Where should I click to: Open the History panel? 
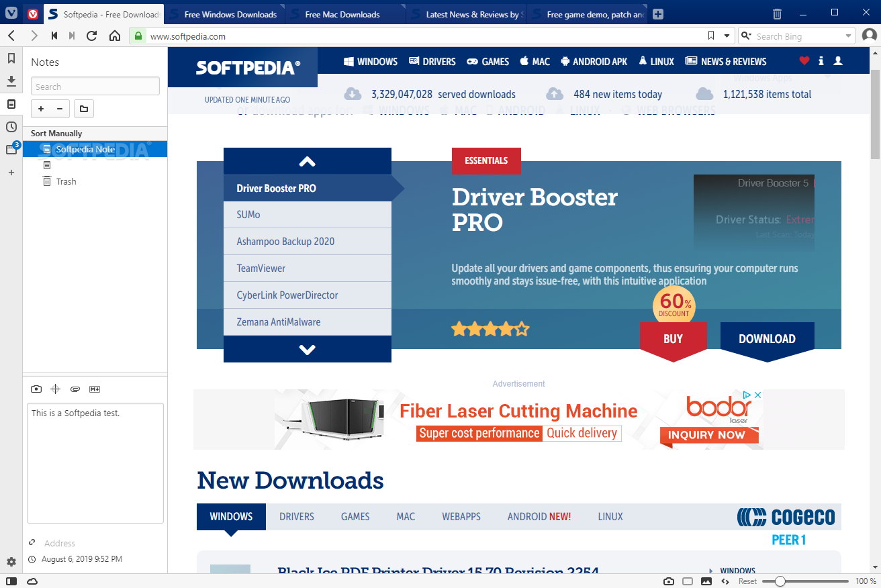click(11, 127)
